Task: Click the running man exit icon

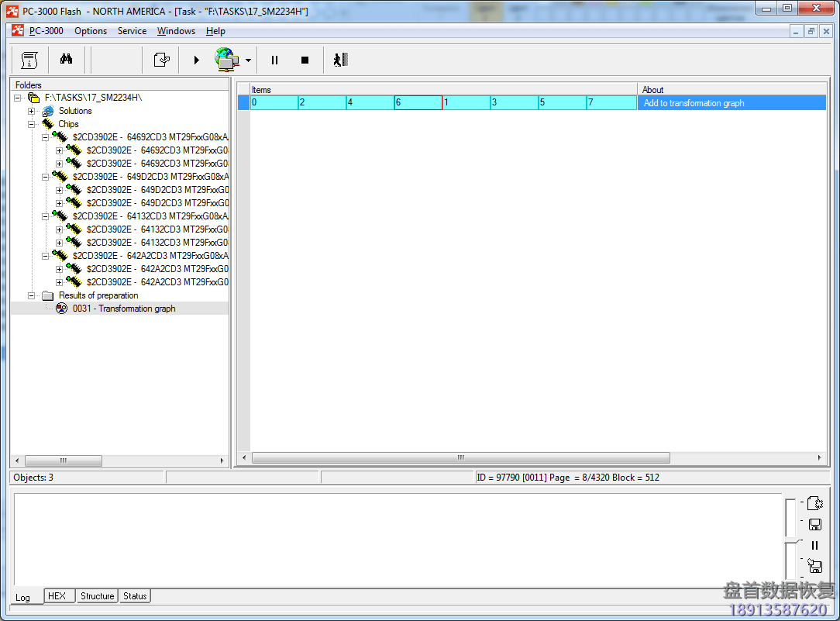Action: [x=340, y=60]
